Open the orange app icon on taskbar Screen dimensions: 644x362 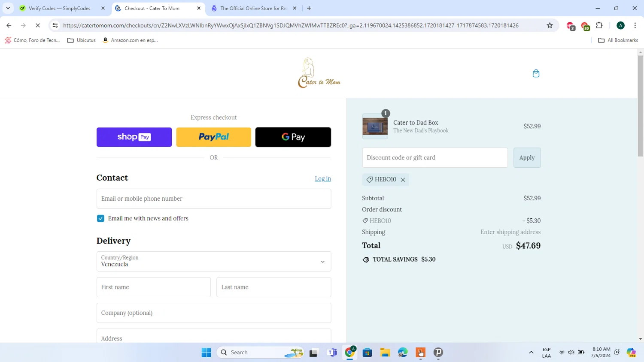click(420, 353)
